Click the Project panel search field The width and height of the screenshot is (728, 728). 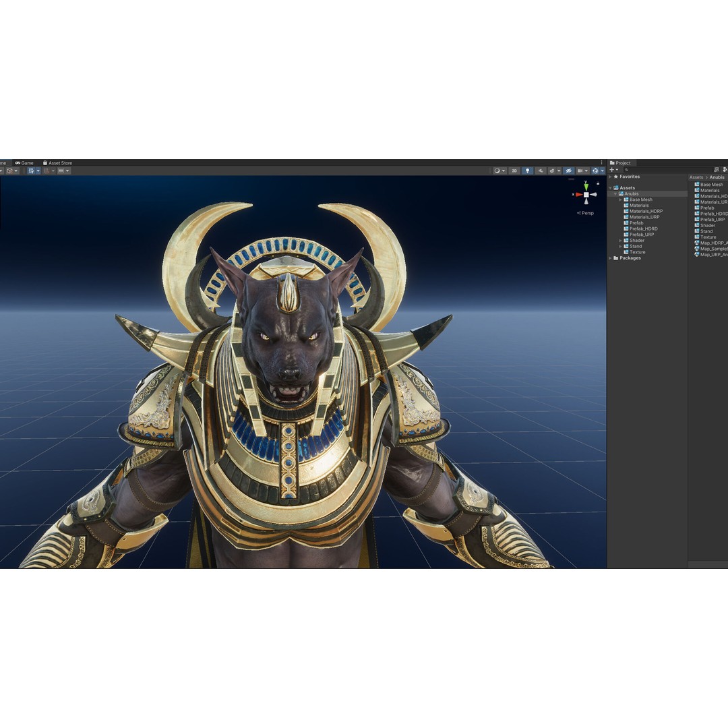(668, 169)
